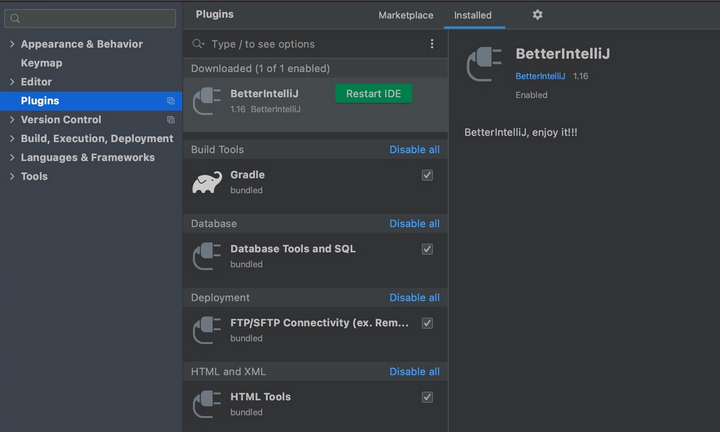720x432 pixels.
Task: Expand Appearance & Behavior settings
Action: coord(12,44)
